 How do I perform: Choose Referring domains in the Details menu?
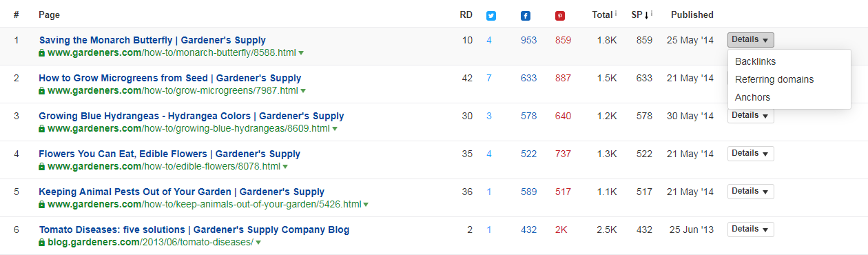[x=774, y=79]
